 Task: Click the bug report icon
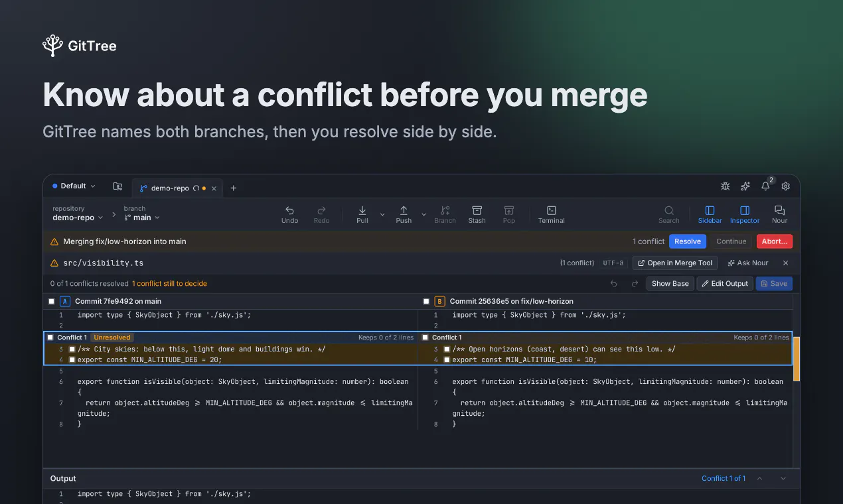tap(726, 187)
